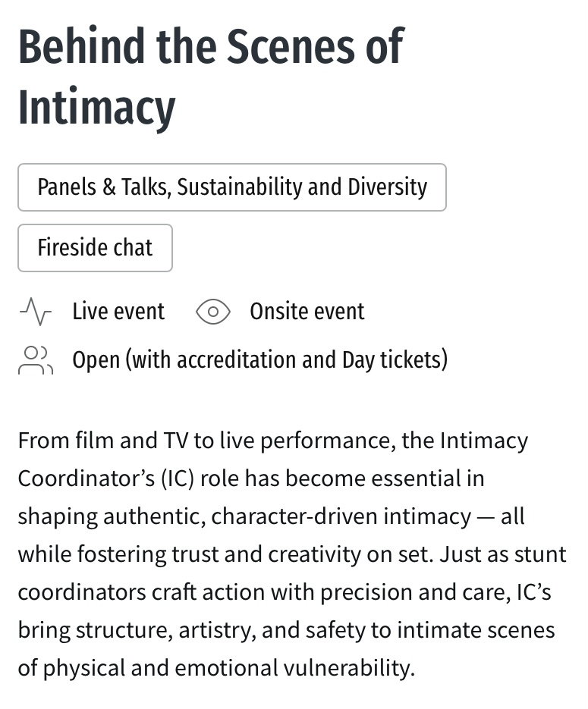Click the onsite event eye icon
The width and height of the screenshot is (588, 709).
pyautogui.click(x=213, y=312)
